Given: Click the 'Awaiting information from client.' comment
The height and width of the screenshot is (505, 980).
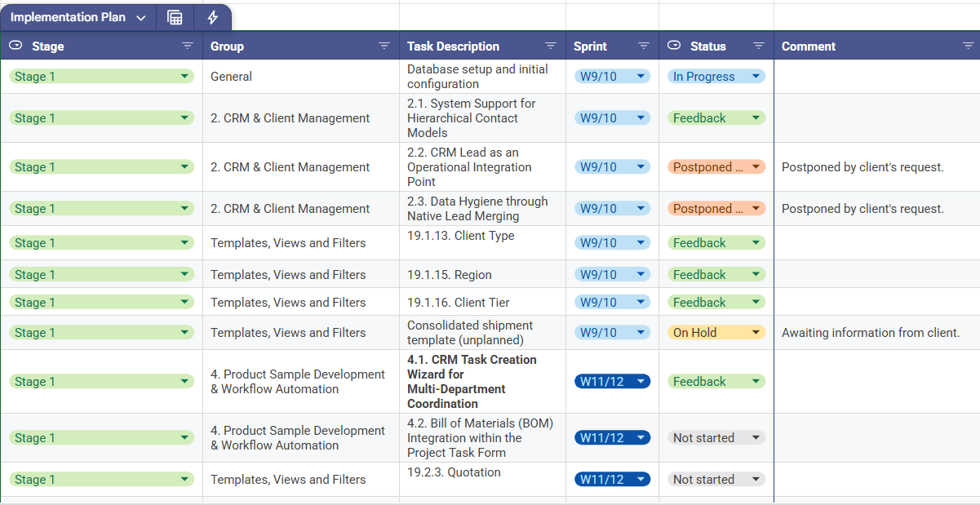Looking at the screenshot, I should (871, 333).
